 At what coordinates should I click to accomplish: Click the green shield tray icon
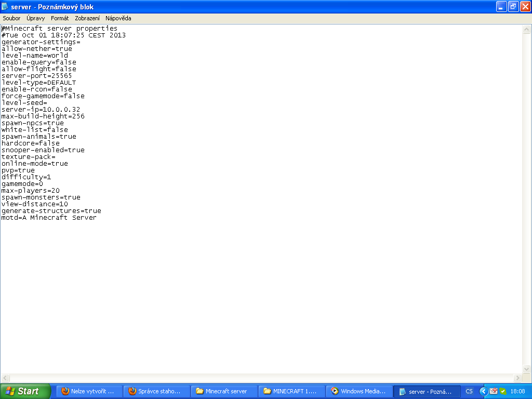pyautogui.click(x=503, y=391)
